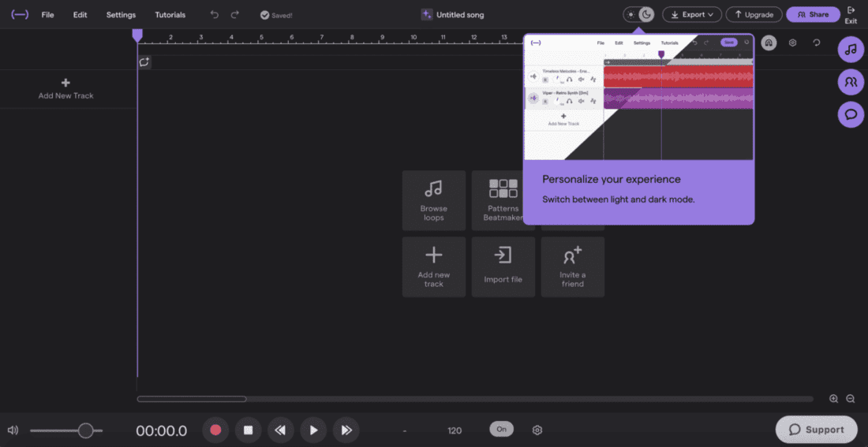Open the loops library music note button
Image resolution: width=868 pixels, height=447 pixels.
point(851,49)
